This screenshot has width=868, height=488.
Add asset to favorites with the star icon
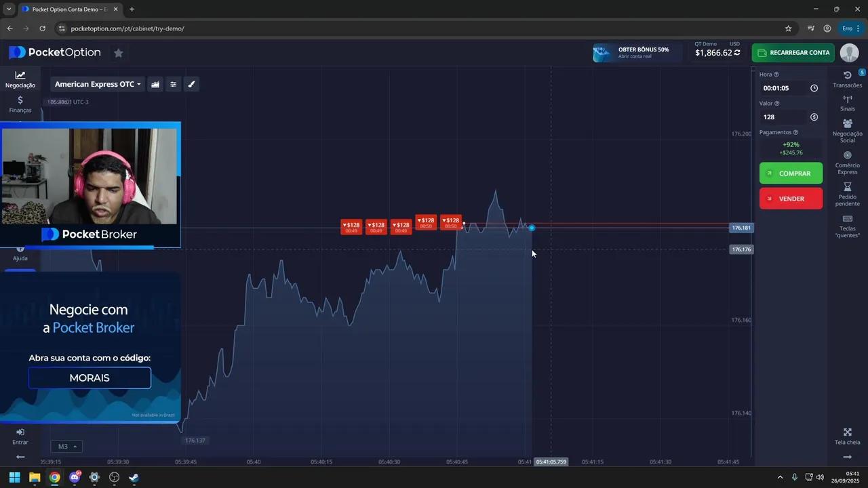(119, 53)
